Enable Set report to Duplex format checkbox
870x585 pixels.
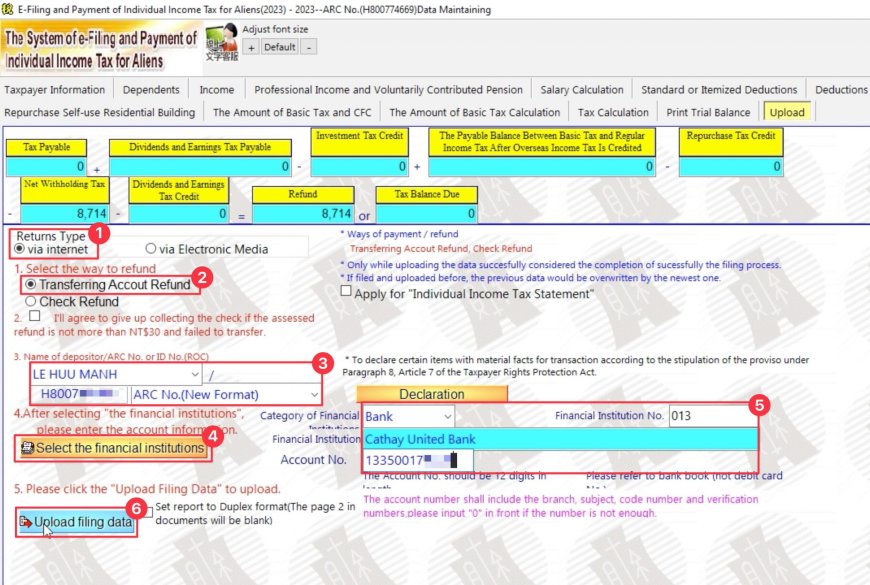[148, 511]
